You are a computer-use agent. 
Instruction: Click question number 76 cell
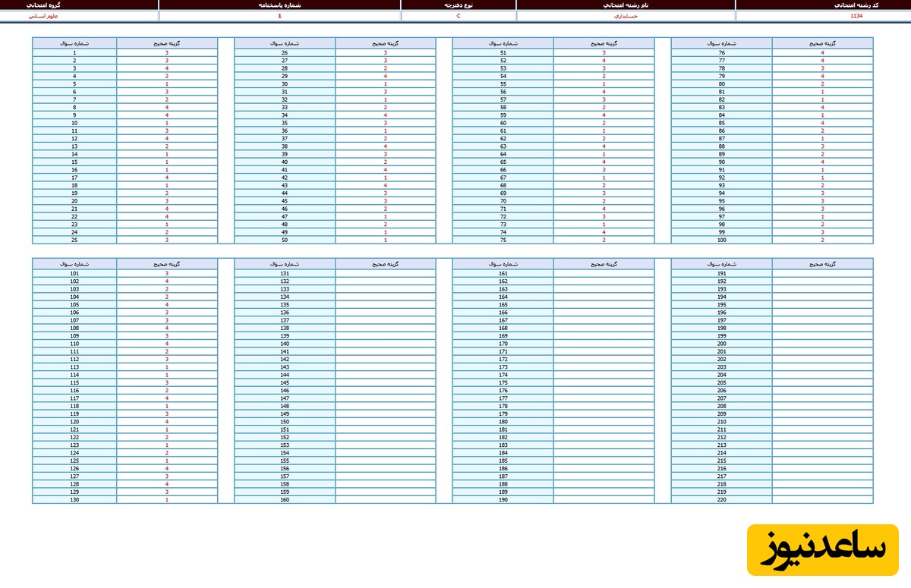721,53
